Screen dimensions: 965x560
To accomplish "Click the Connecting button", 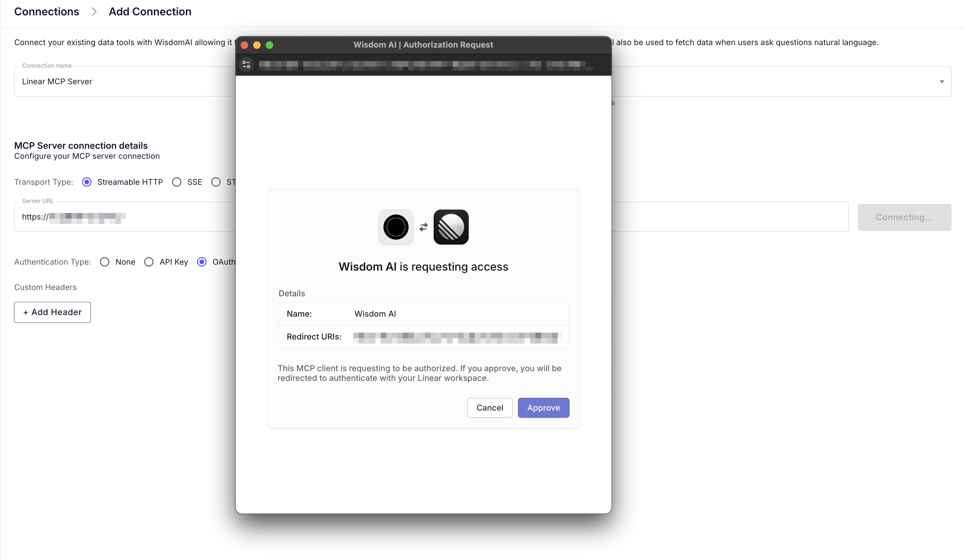I will (905, 217).
